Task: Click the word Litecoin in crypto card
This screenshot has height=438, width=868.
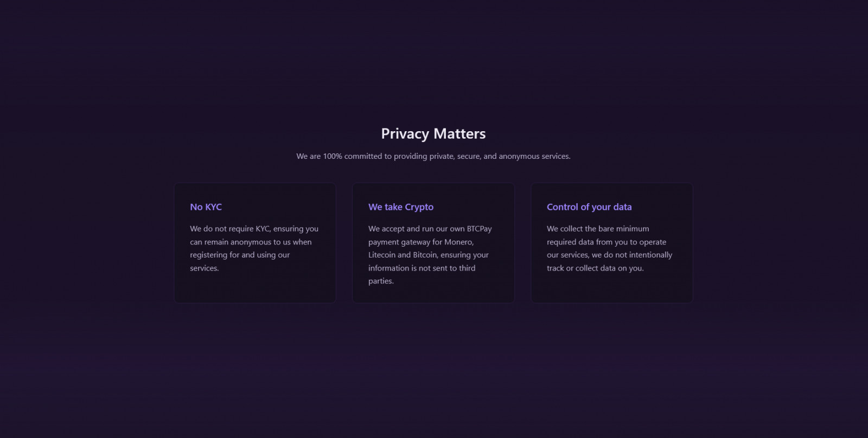Action: tap(382, 255)
